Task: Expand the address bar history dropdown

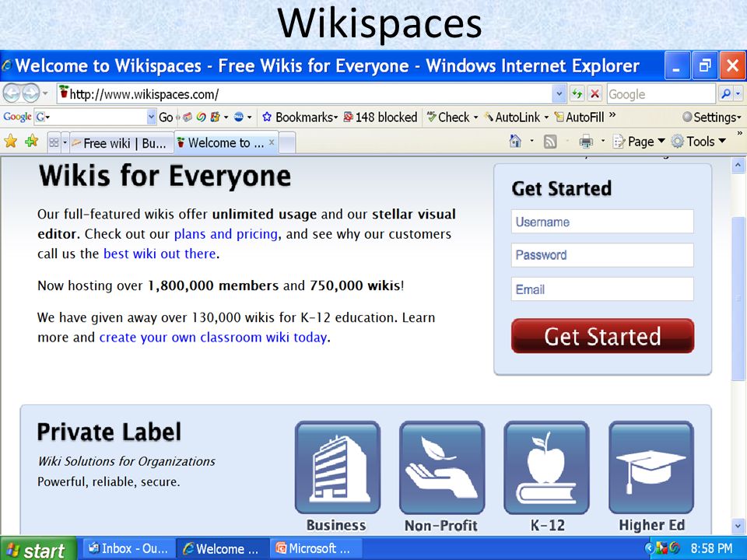Action: (x=559, y=94)
